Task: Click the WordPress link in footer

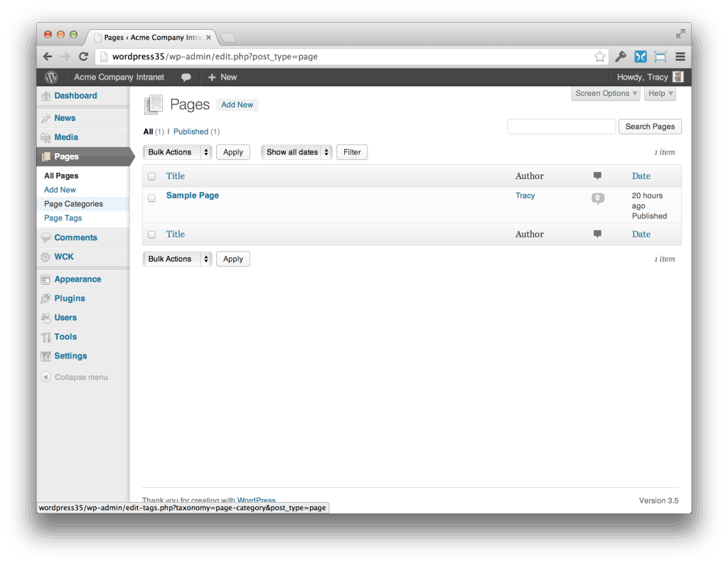Action: pos(256,500)
